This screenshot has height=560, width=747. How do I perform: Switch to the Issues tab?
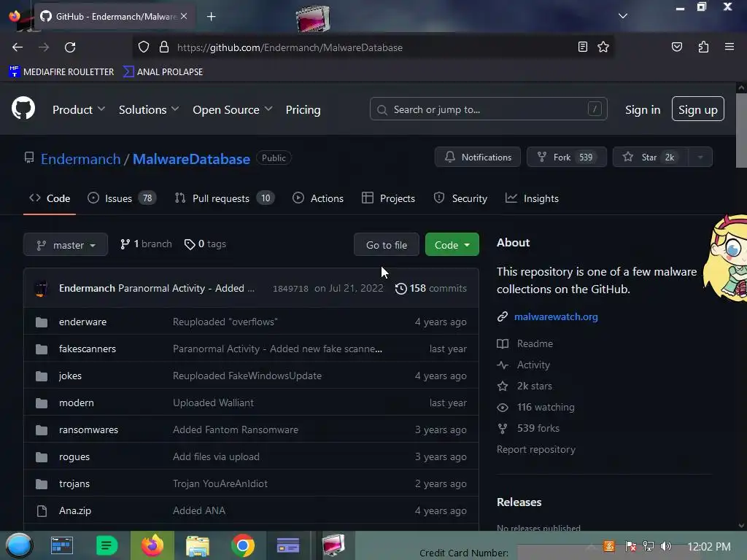click(122, 198)
